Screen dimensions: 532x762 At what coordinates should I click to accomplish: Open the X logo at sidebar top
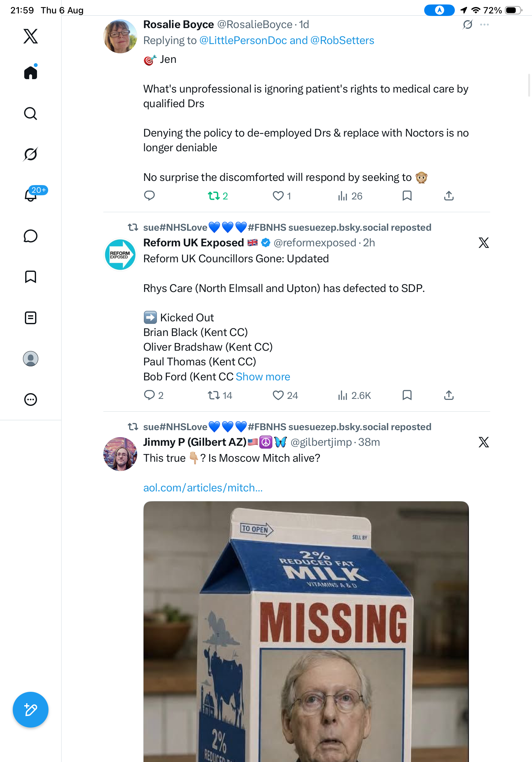pos(31,36)
